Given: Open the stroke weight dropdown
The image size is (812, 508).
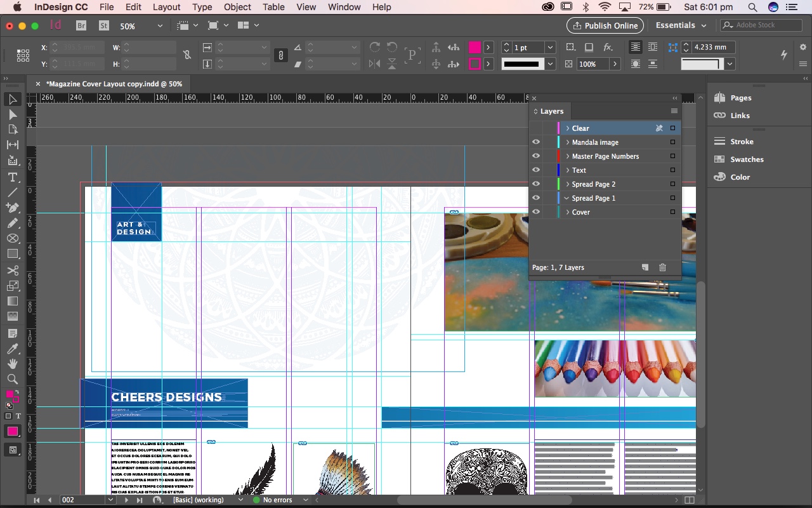Looking at the screenshot, I should (x=550, y=47).
